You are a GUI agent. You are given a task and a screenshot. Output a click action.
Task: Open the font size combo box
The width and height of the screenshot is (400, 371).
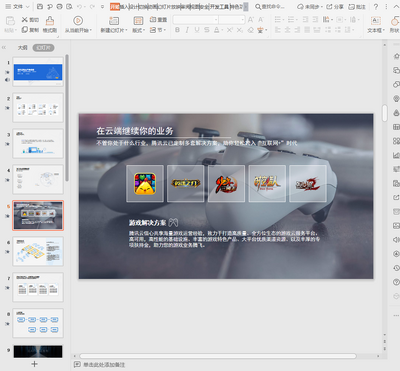tap(232, 20)
